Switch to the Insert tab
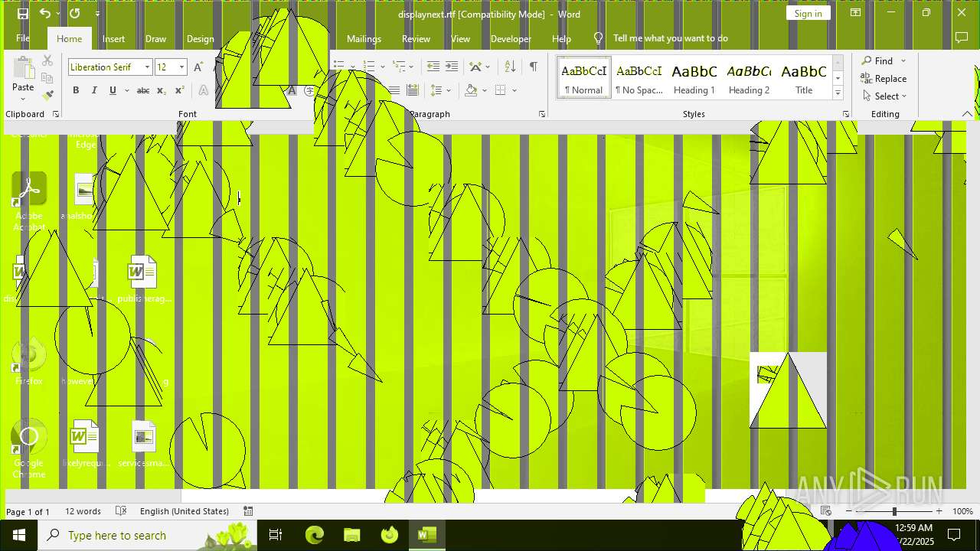The image size is (980, 551). tap(113, 38)
